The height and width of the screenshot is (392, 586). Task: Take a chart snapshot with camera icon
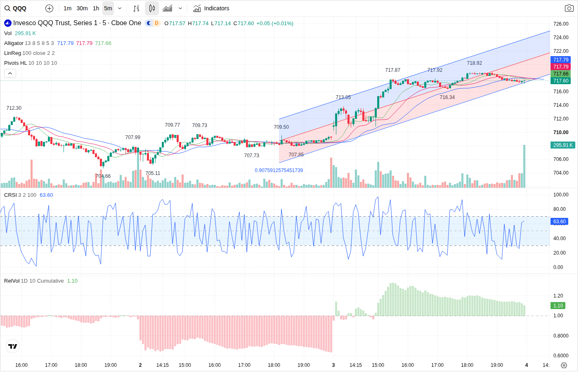tap(569, 8)
